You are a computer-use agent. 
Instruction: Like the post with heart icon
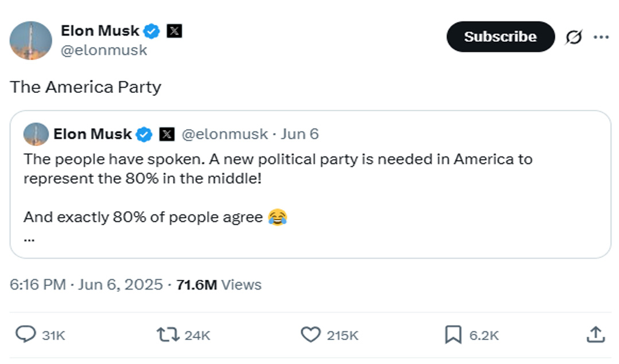[x=311, y=334]
